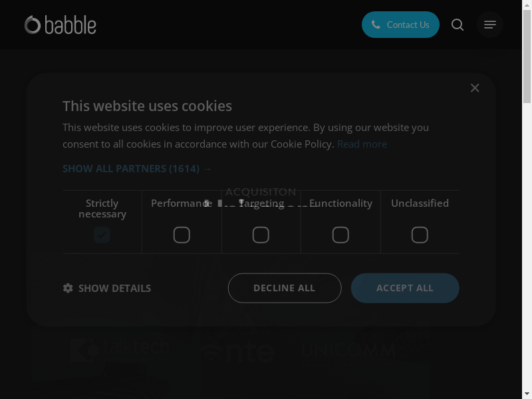
Task: Click the Unicomm logo thumbnail
Action: pyautogui.click(x=348, y=351)
